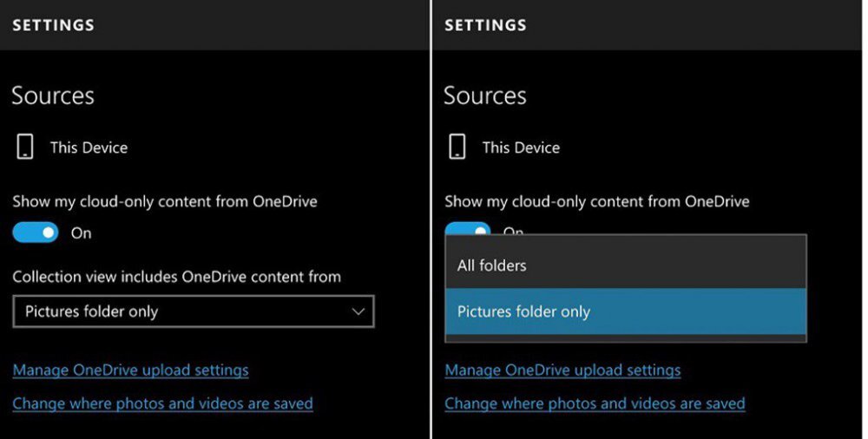Click the SETTINGS header in the right panel
This screenshot has height=439, width=868.
(x=485, y=25)
